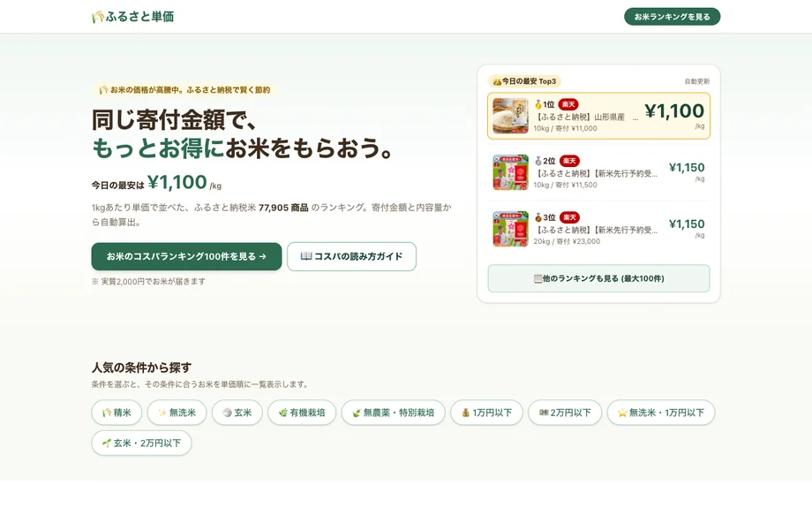
Task: Select the 有機栽培 filter chip
Action: (302, 413)
